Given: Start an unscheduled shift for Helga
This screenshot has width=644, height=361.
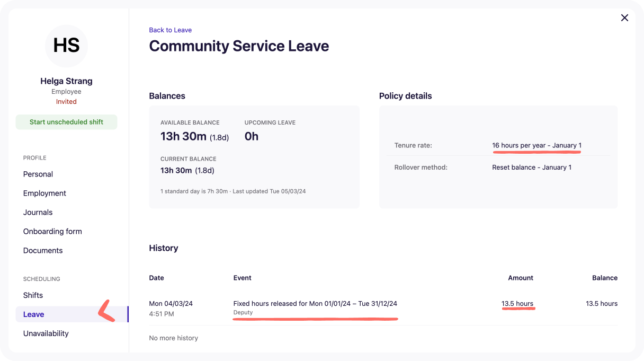Looking at the screenshot, I should pos(66,122).
